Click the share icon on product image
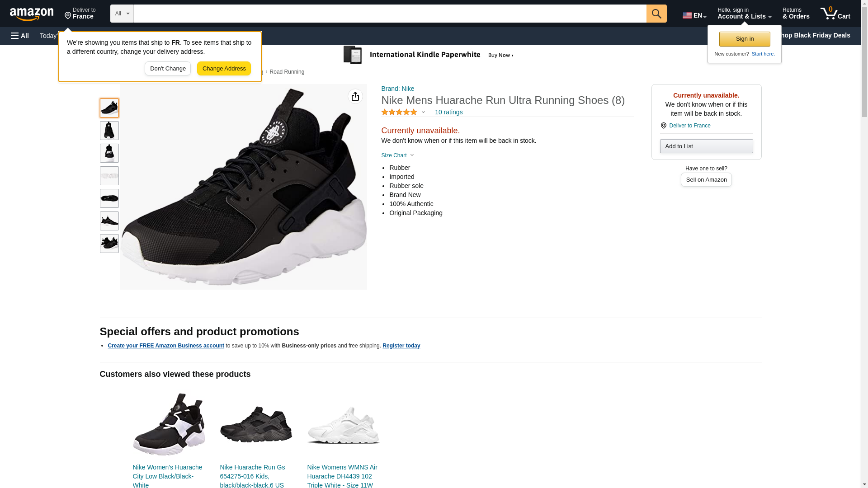 pos(355,96)
